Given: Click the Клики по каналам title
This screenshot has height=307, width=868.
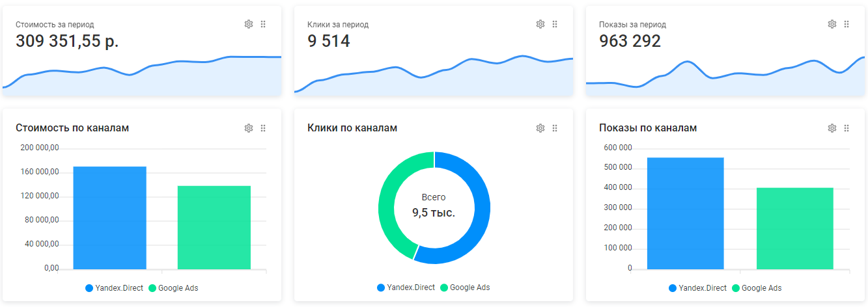Looking at the screenshot, I should 352,128.
